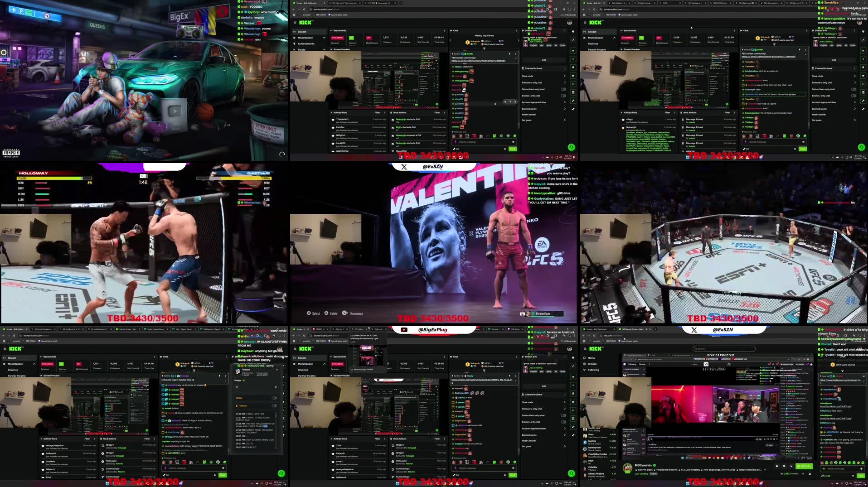Select Stream in top-middle dashboard sidebar
This screenshot has width=868, height=487.
tap(310, 32)
